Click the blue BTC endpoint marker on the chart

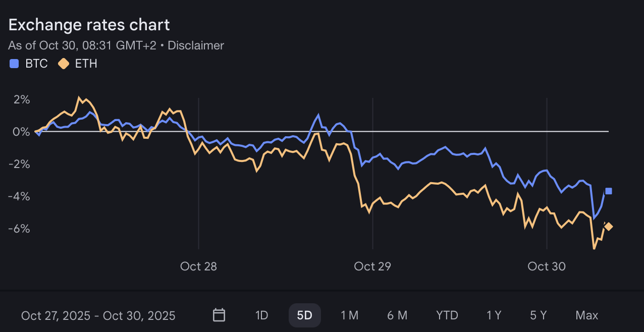coord(608,190)
